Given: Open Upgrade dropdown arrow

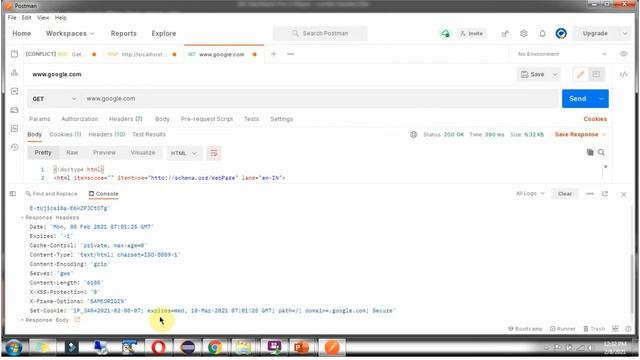Looking at the screenshot, I should click(x=624, y=33).
